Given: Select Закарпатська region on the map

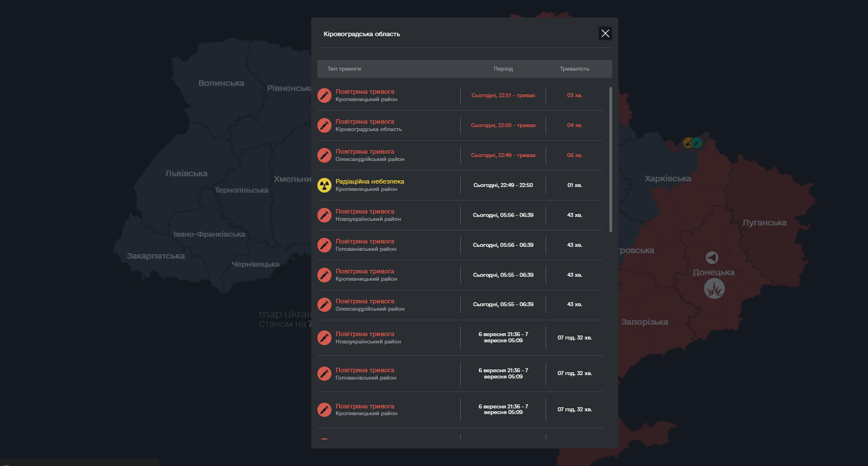Looking at the screenshot, I should click(x=155, y=256).
